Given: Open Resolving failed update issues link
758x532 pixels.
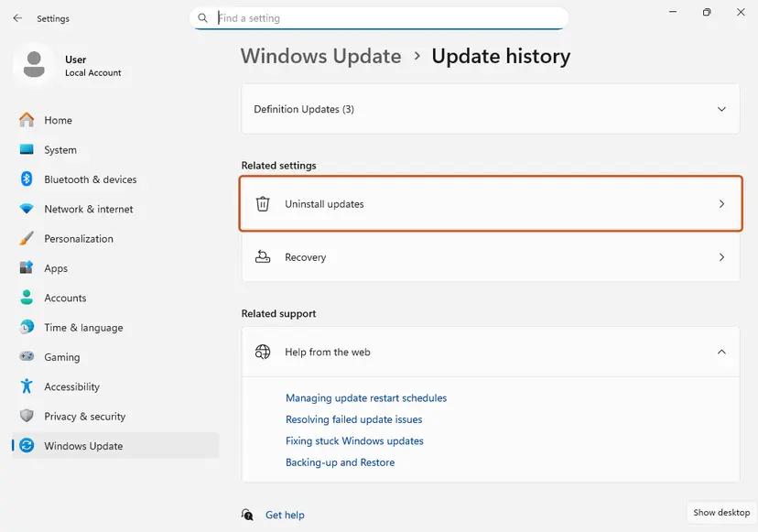Looking at the screenshot, I should pyautogui.click(x=353, y=419).
